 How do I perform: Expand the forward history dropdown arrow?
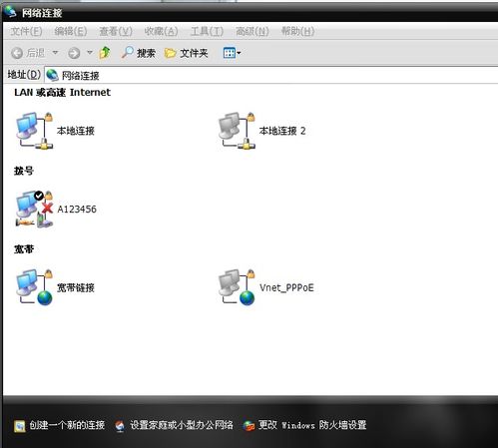(90, 53)
